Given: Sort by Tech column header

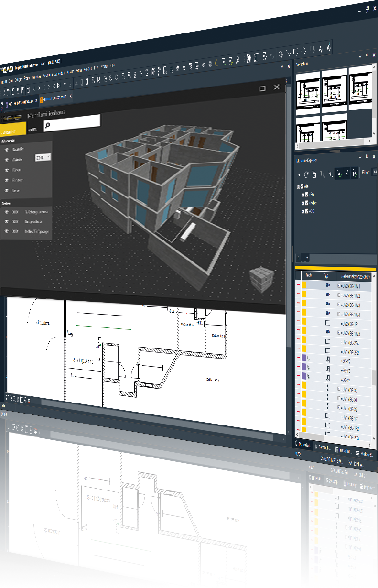Looking at the screenshot, I should point(308,275).
